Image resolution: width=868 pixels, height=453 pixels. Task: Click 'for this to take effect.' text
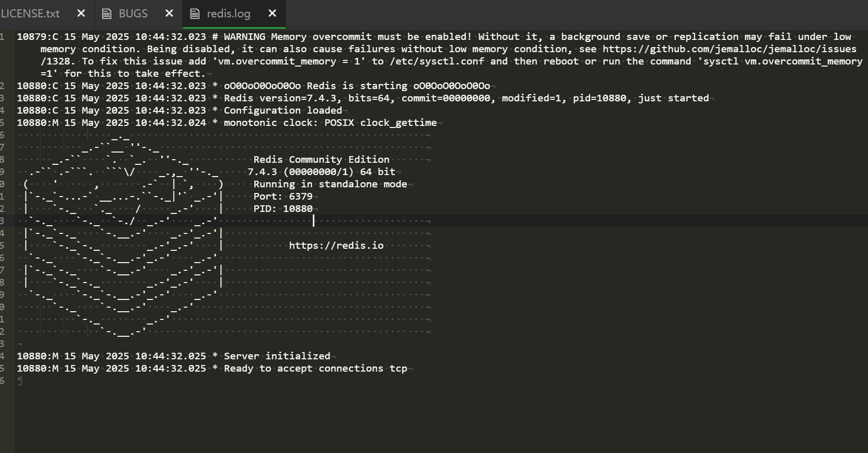[135, 74]
